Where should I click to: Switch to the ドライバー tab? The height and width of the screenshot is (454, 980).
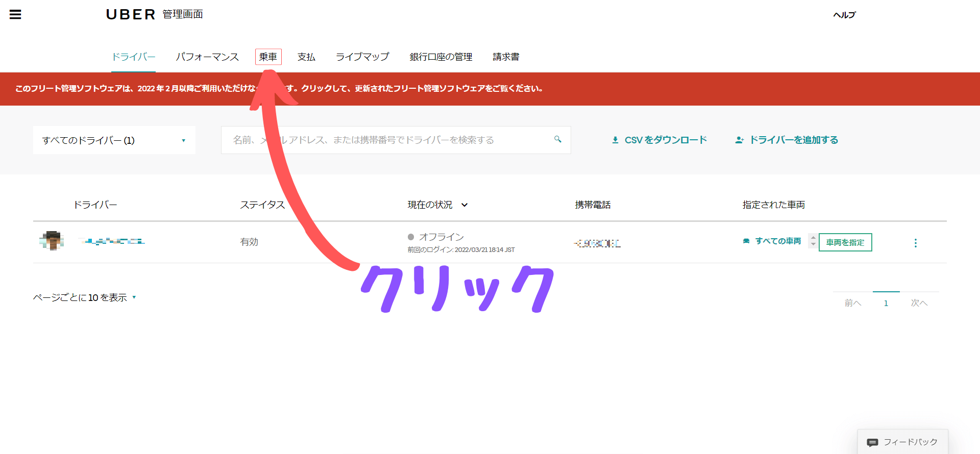tap(134, 57)
